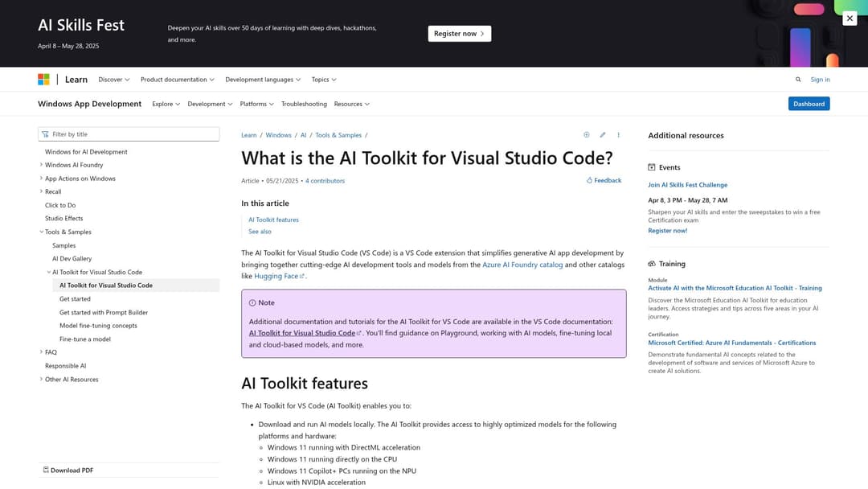Click the Sign in link

[x=820, y=79]
